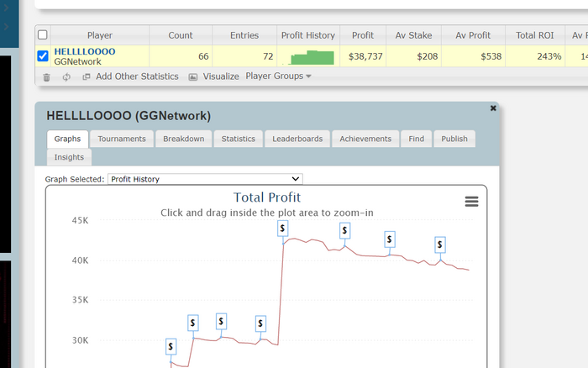Open the Statistics tab

(x=238, y=139)
